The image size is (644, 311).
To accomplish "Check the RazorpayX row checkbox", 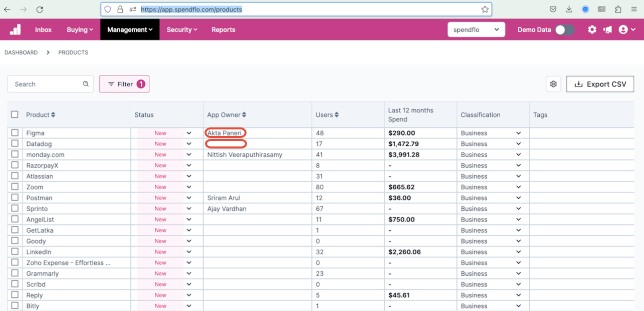I will click(x=15, y=166).
